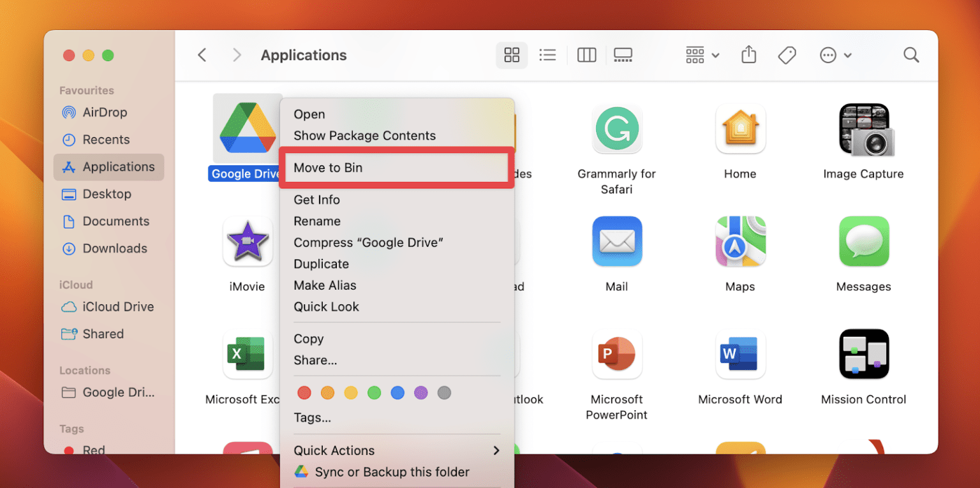Open Microsoft Word

tap(740, 354)
